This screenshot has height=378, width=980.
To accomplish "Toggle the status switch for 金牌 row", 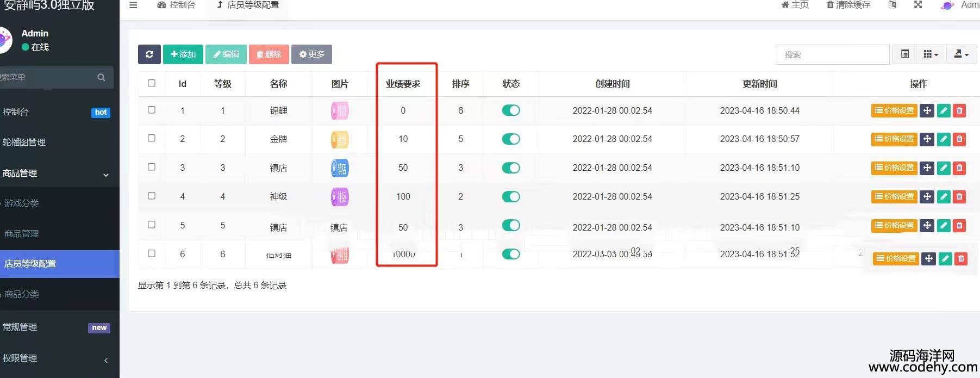I will click(x=511, y=139).
